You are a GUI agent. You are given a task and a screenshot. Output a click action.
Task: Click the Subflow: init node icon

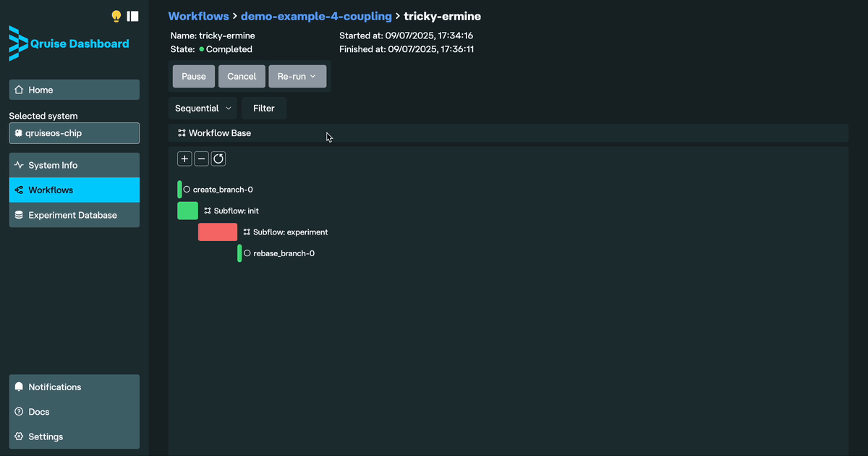point(208,211)
